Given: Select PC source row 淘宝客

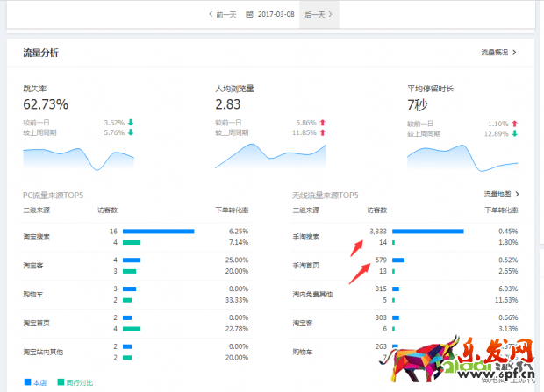Looking at the screenshot, I should (x=136, y=266).
